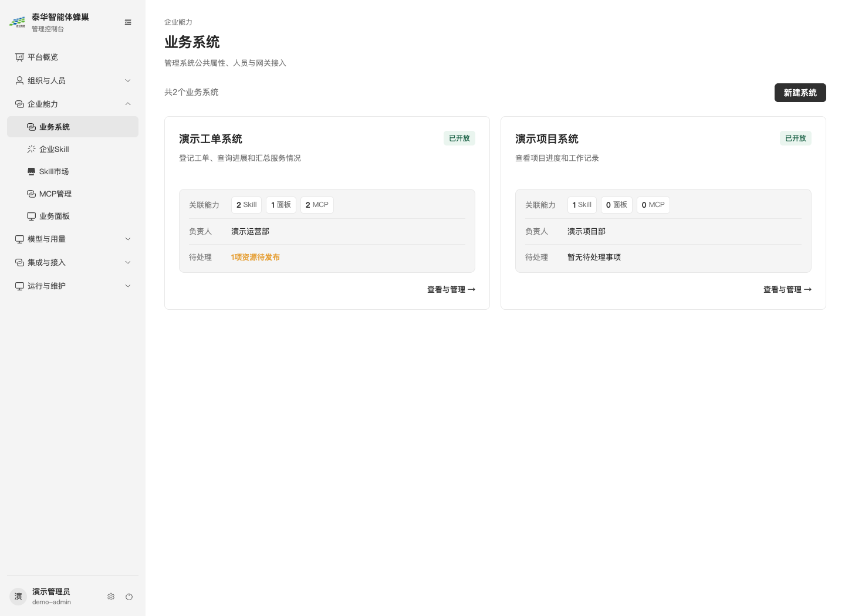Log out using the power icon
Image resolution: width=845 pixels, height=616 pixels.
[x=129, y=597]
